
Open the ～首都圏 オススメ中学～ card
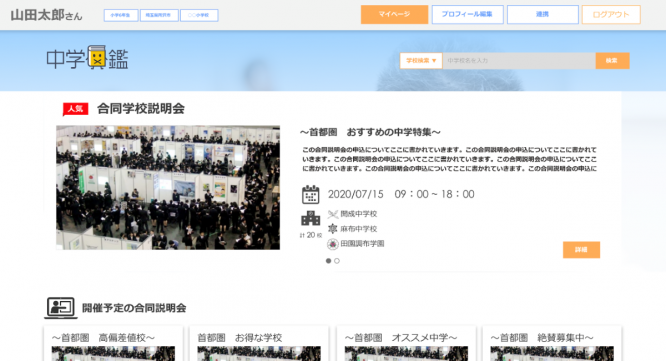[x=406, y=343]
